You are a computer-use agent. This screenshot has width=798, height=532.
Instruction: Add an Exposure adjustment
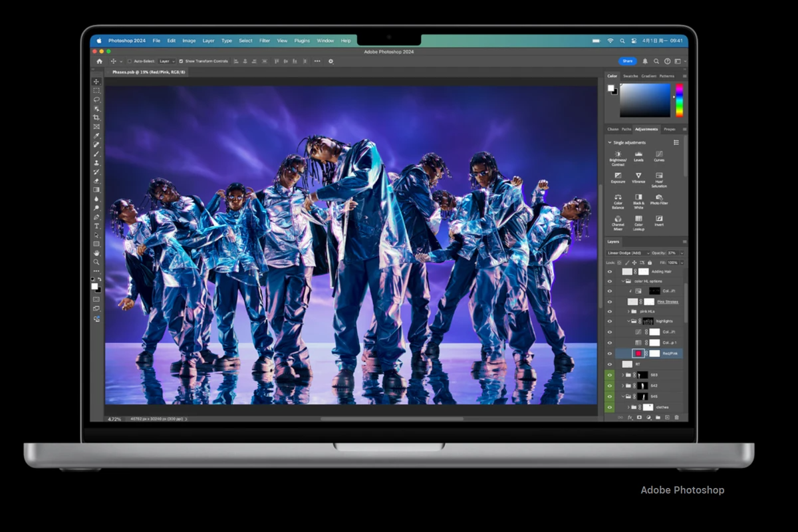pyautogui.click(x=618, y=178)
